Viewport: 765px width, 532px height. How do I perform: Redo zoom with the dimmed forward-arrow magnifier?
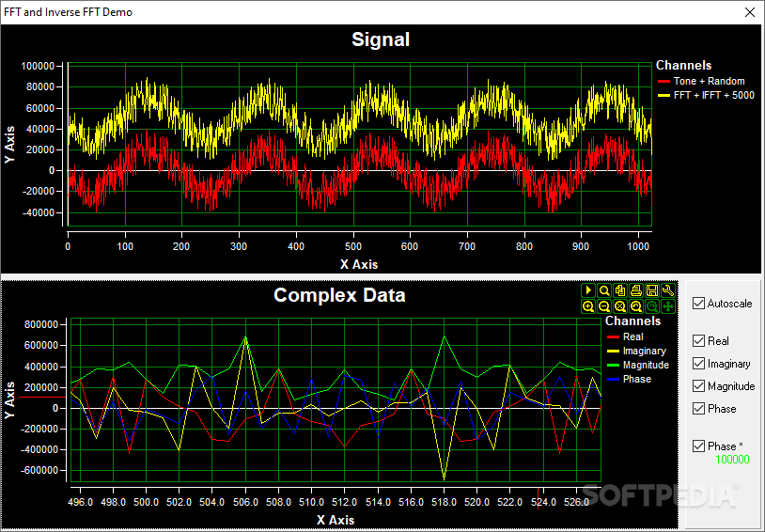(652, 306)
